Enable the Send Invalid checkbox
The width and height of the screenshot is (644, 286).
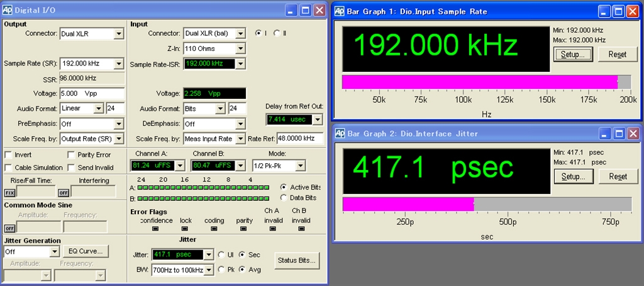pos(72,168)
